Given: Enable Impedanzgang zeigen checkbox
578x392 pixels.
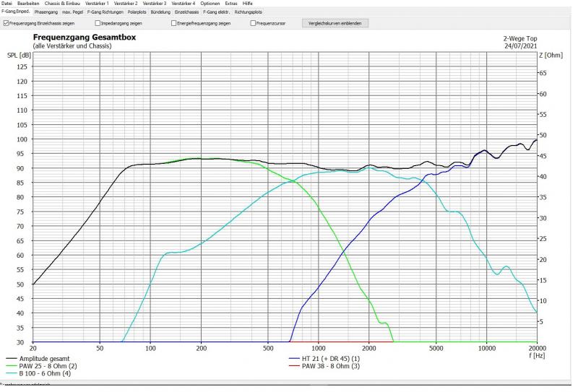Looking at the screenshot, I should click(x=96, y=23).
